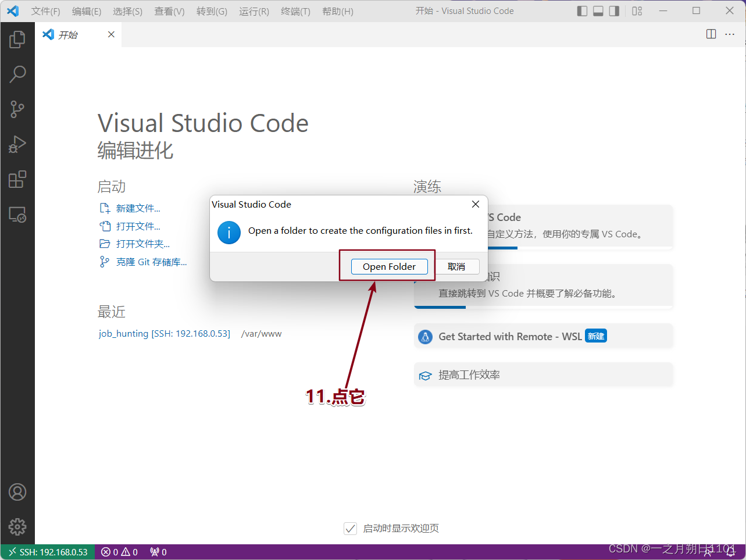
Task: Maximize the VS Code window
Action: [696, 11]
